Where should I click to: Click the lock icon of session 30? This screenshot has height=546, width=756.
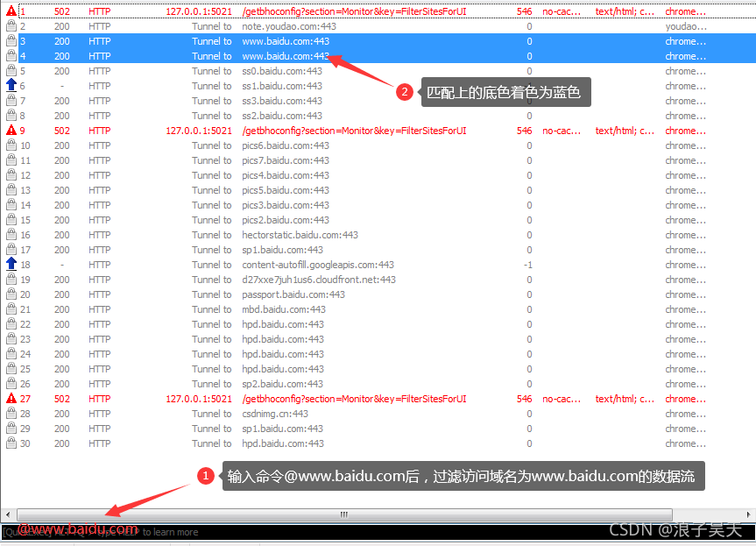click(x=11, y=443)
